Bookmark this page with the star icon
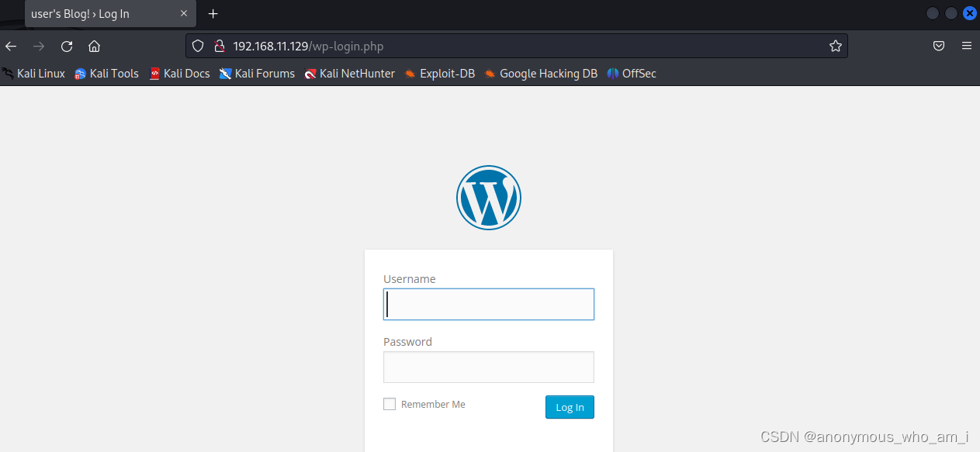 click(836, 46)
